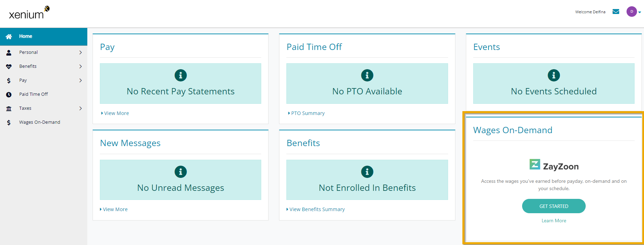Click the GET STARTED button
The image size is (644, 245).
pos(554,206)
